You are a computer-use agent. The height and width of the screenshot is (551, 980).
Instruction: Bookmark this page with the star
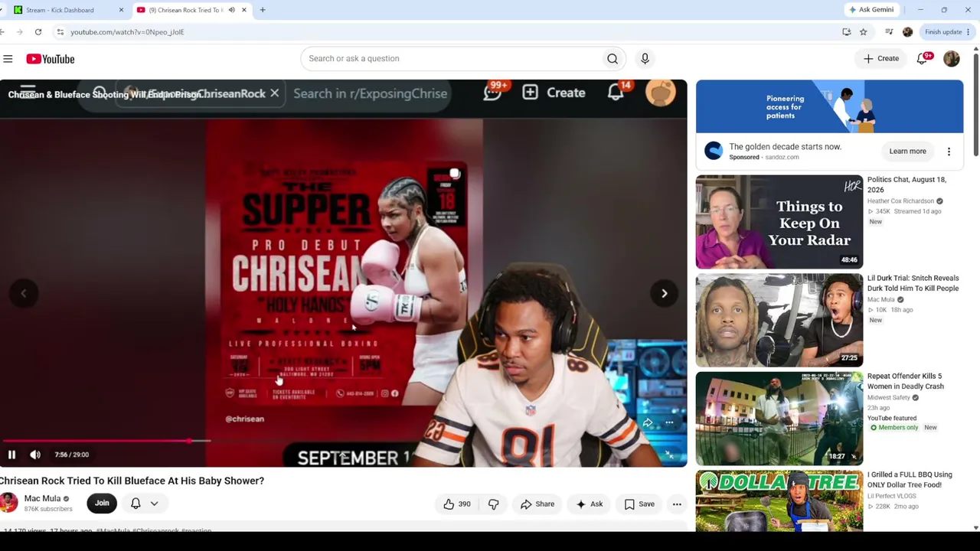coord(864,32)
